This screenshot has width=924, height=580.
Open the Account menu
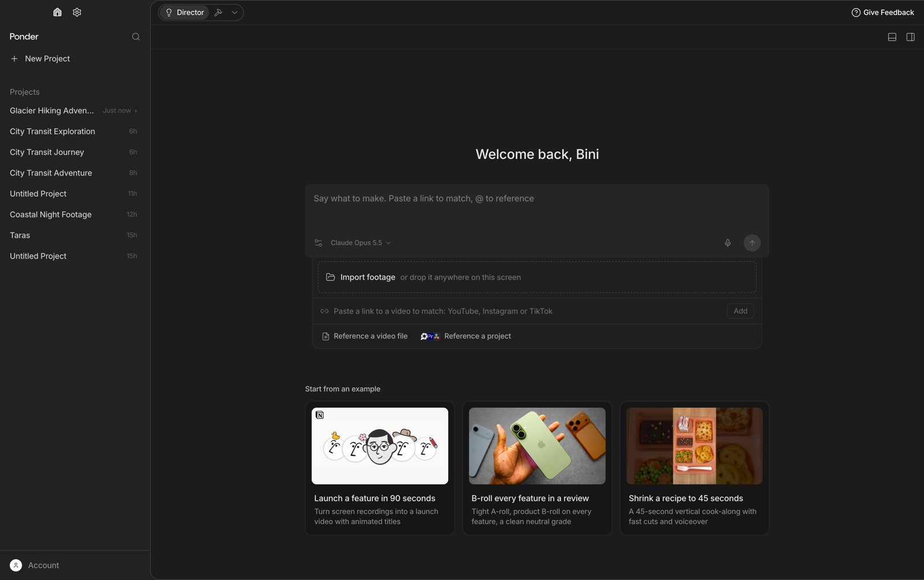pos(74,565)
